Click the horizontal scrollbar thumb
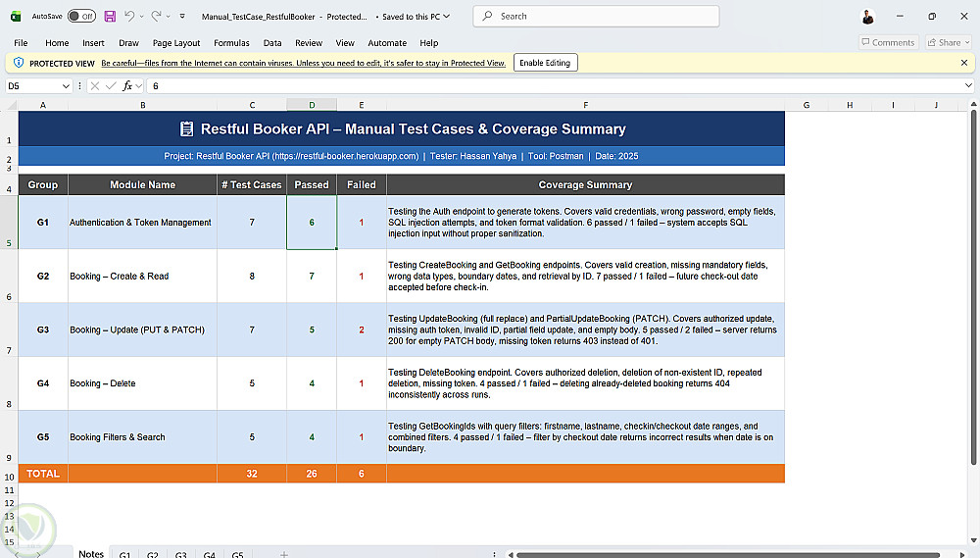Screen dimensions: 980x558 [728, 554]
